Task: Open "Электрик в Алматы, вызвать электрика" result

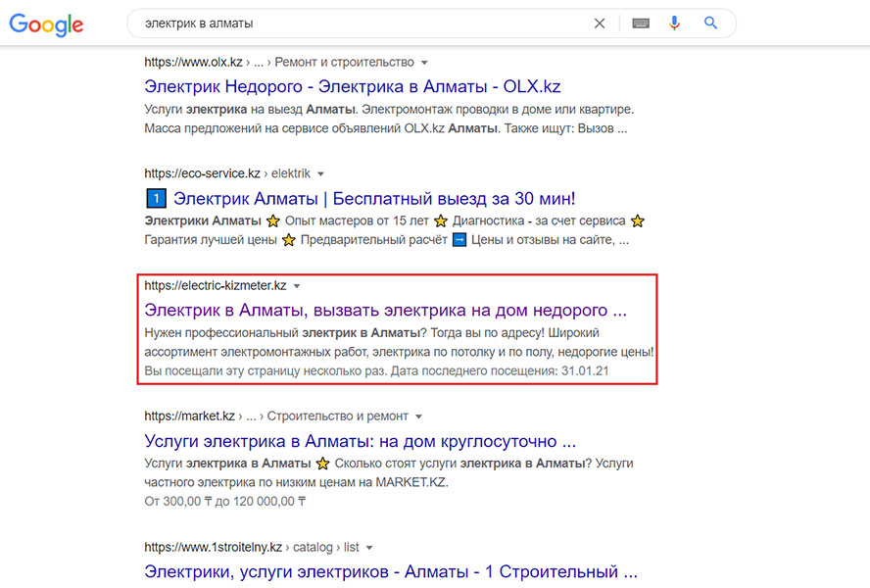Action: [384, 310]
